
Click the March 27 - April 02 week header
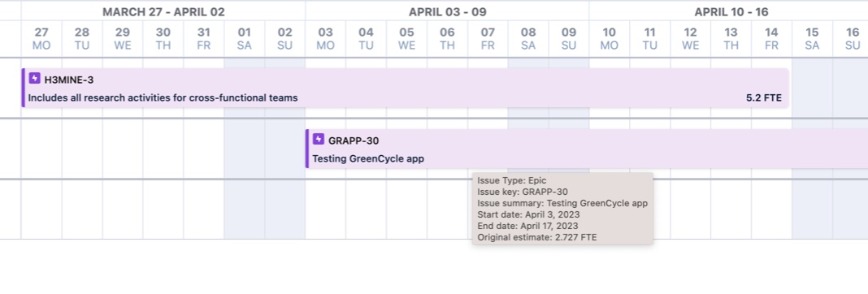click(164, 11)
